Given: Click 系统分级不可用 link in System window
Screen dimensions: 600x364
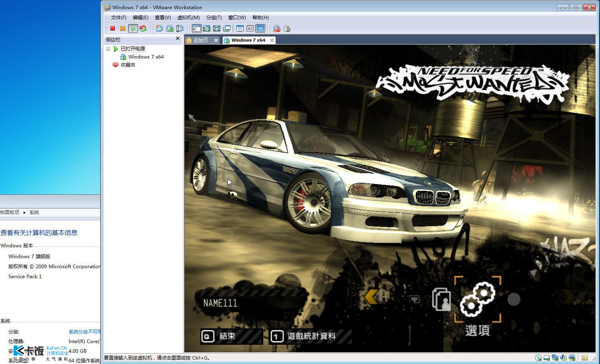Looking at the screenshot, I should pyautogui.click(x=84, y=332).
